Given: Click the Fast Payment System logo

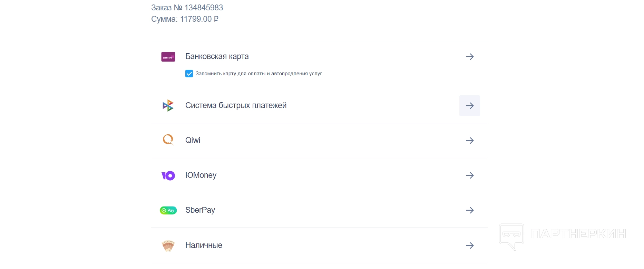Looking at the screenshot, I should click(168, 106).
